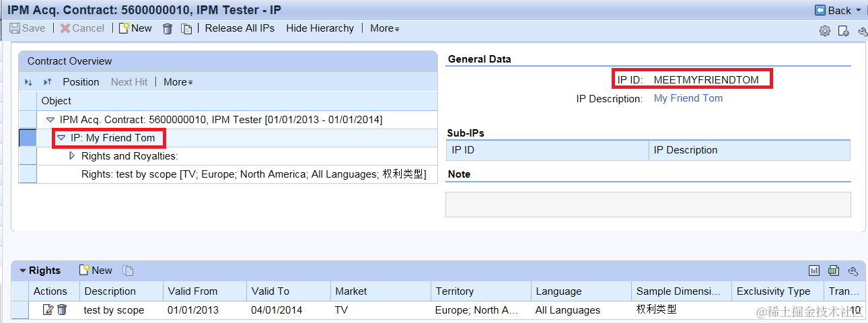
Task: Click the Back button
Action: click(832, 10)
